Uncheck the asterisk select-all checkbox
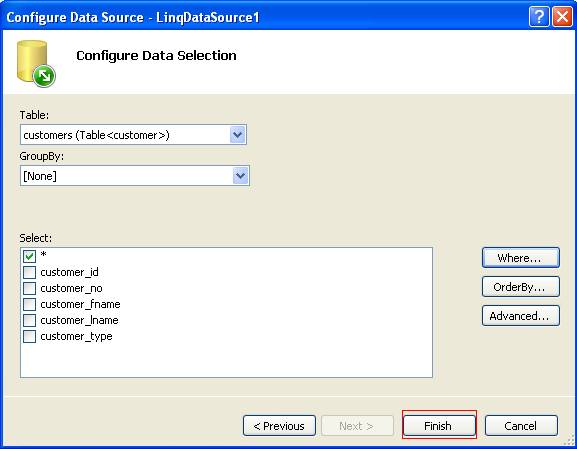This screenshot has width=577, height=449. coord(29,256)
